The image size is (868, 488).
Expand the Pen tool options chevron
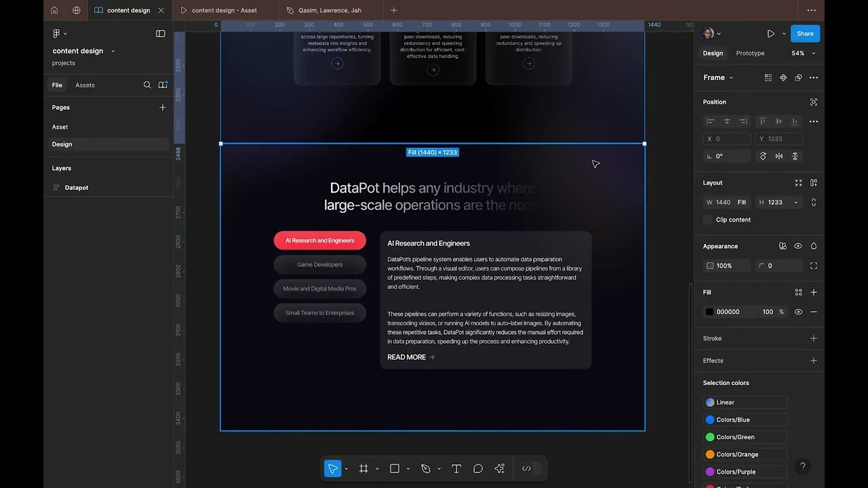(439, 469)
